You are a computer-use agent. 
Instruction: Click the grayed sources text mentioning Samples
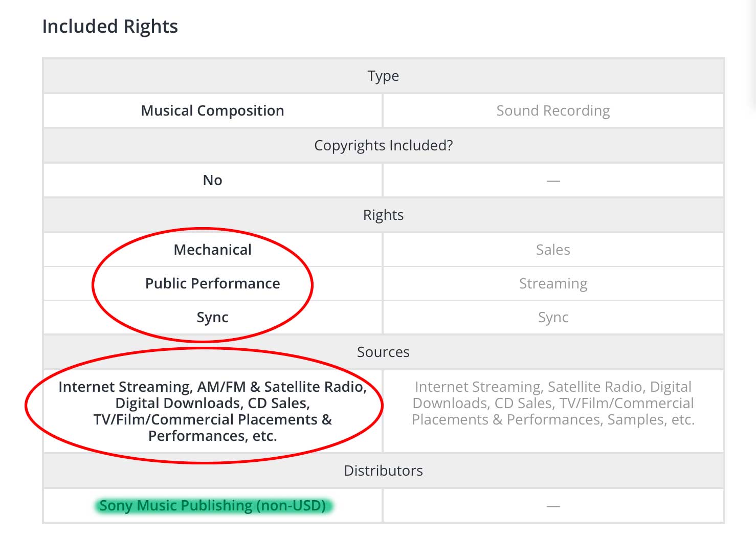click(553, 403)
